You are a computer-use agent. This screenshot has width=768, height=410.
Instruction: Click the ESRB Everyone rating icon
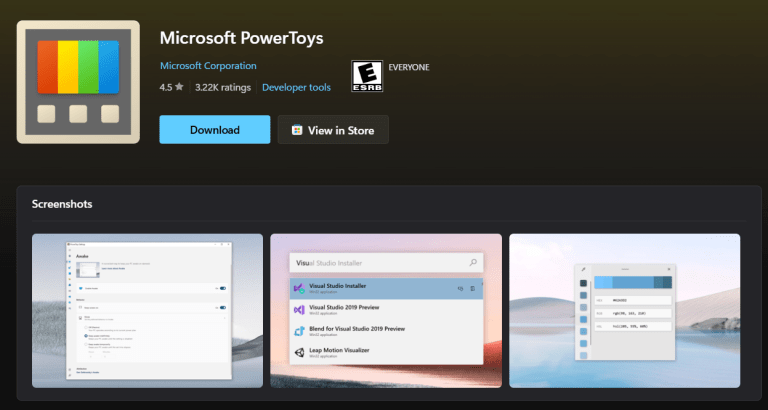(x=367, y=76)
